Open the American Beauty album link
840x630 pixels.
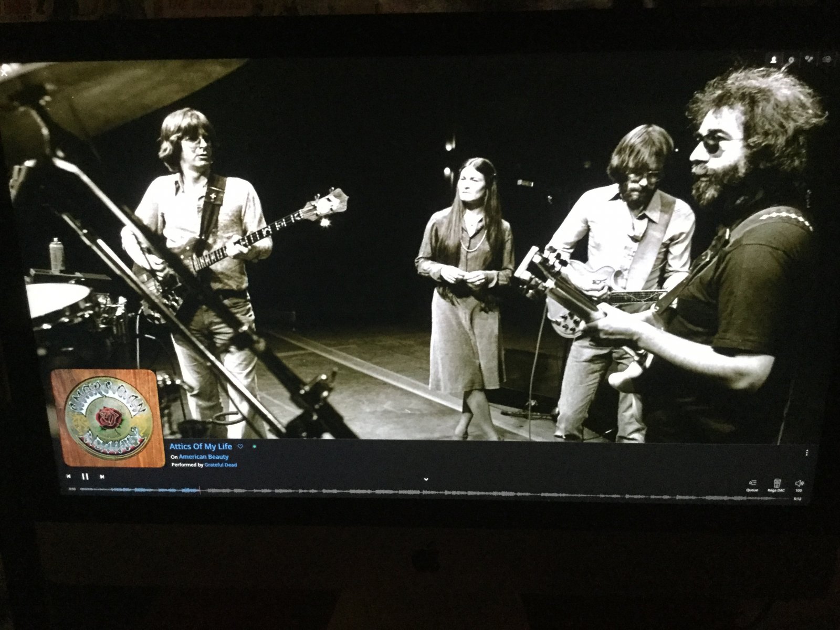tap(204, 457)
